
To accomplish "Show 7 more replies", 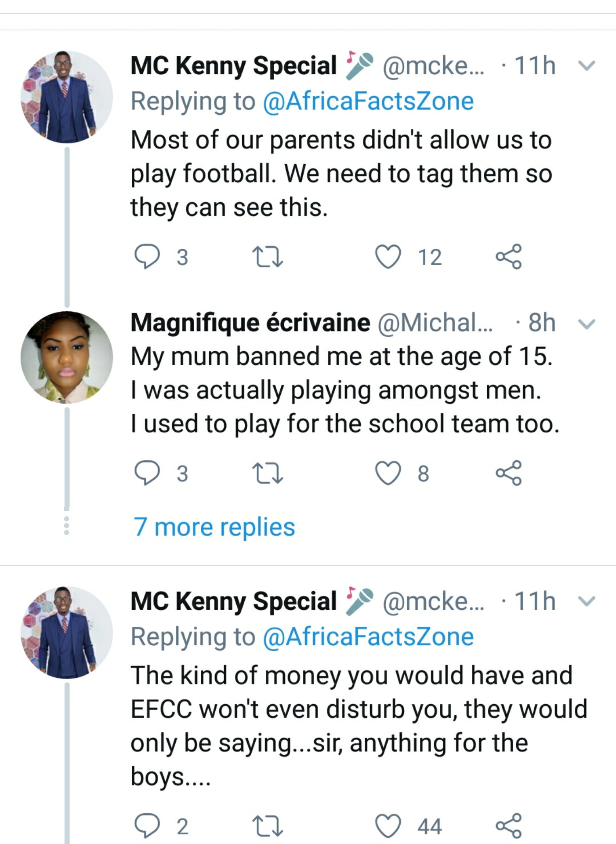I will tap(214, 527).
